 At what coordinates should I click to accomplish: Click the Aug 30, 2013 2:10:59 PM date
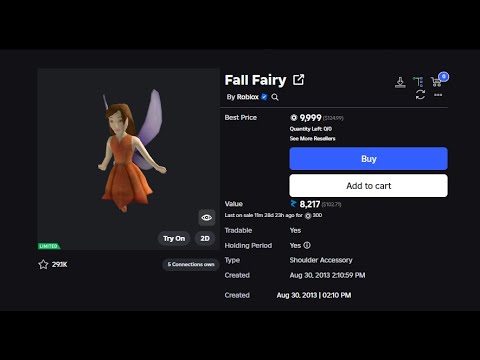[x=327, y=275]
